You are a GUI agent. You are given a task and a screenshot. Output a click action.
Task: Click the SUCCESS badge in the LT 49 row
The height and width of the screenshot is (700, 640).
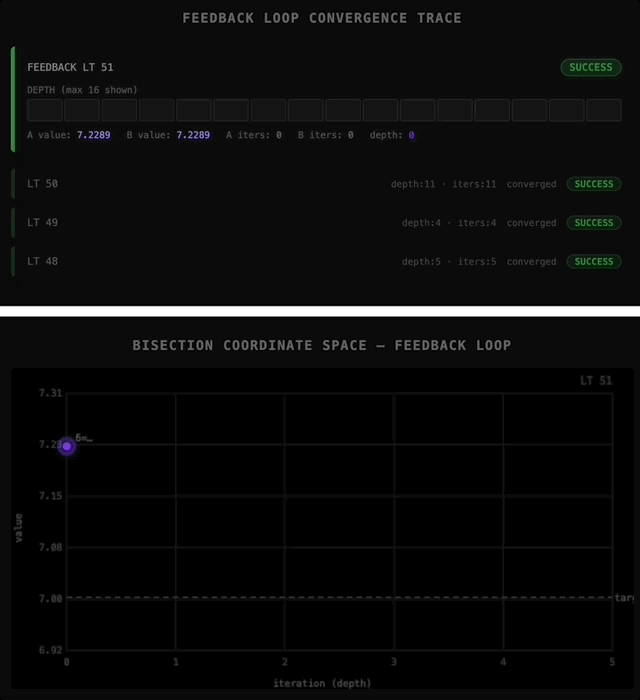pos(594,223)
